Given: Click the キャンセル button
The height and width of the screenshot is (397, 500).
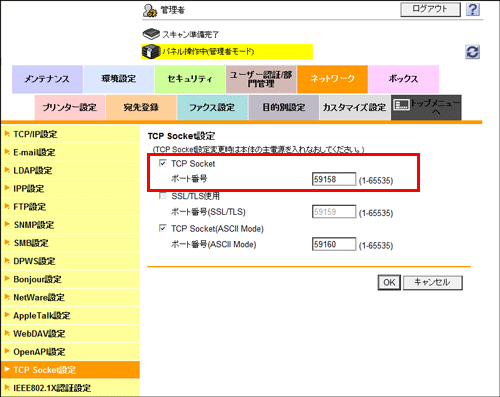Looking at the screenshot, I should click(433, 283).
